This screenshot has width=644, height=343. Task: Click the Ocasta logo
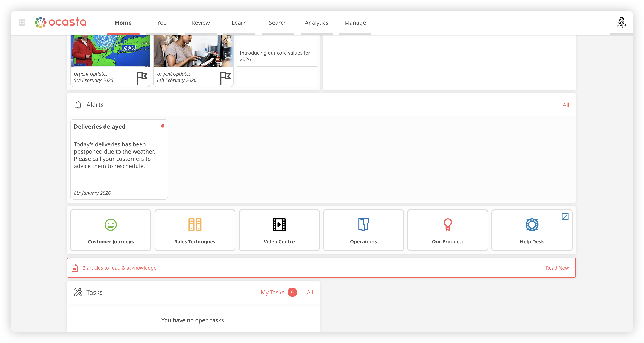pyautogui.click(x=61, y=23)
